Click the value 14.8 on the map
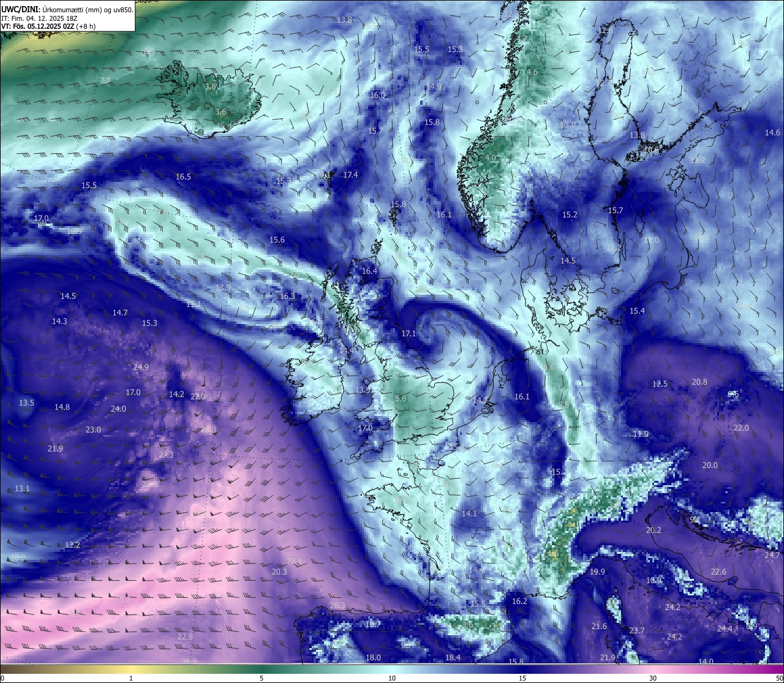This screenshot has height=683, width=784. point(62,407)
